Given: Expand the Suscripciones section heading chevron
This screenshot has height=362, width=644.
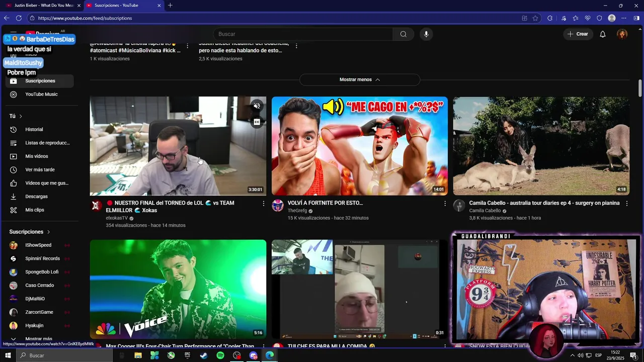Looking at the screenshot, I should (x=48, y=232).
